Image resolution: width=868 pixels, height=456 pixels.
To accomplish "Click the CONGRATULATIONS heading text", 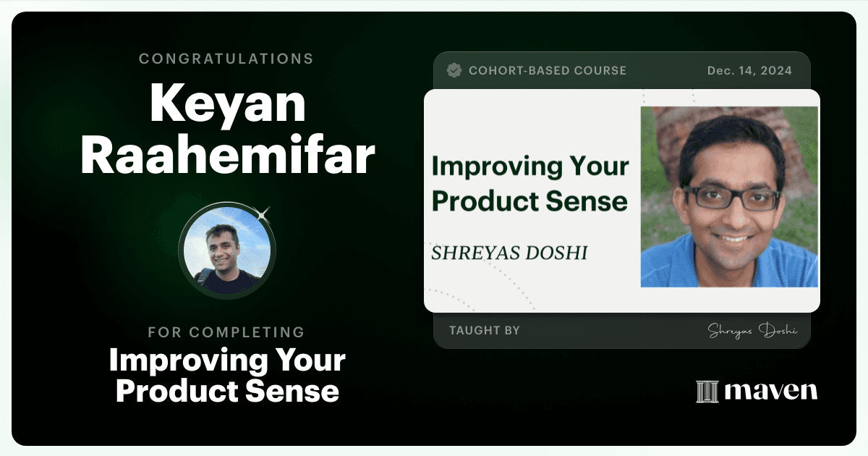I will click(226, 59).
